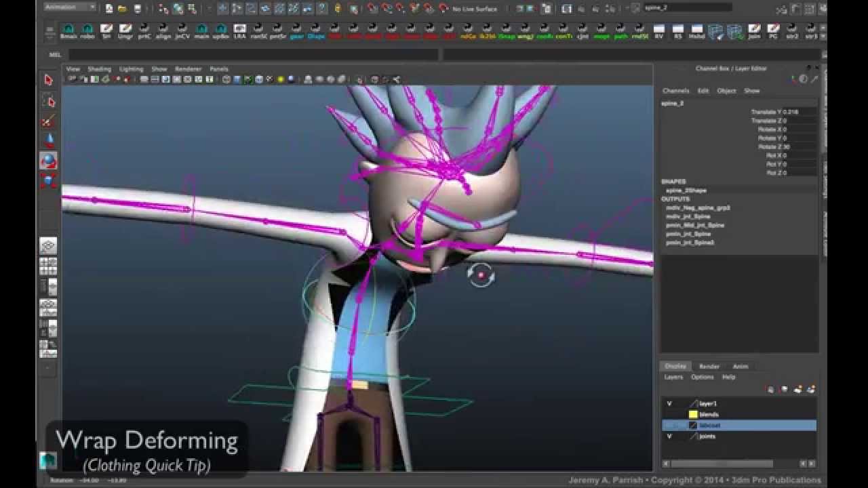Select the pmin_Mid_jnt_Spine output

click(x=695, y=225)
